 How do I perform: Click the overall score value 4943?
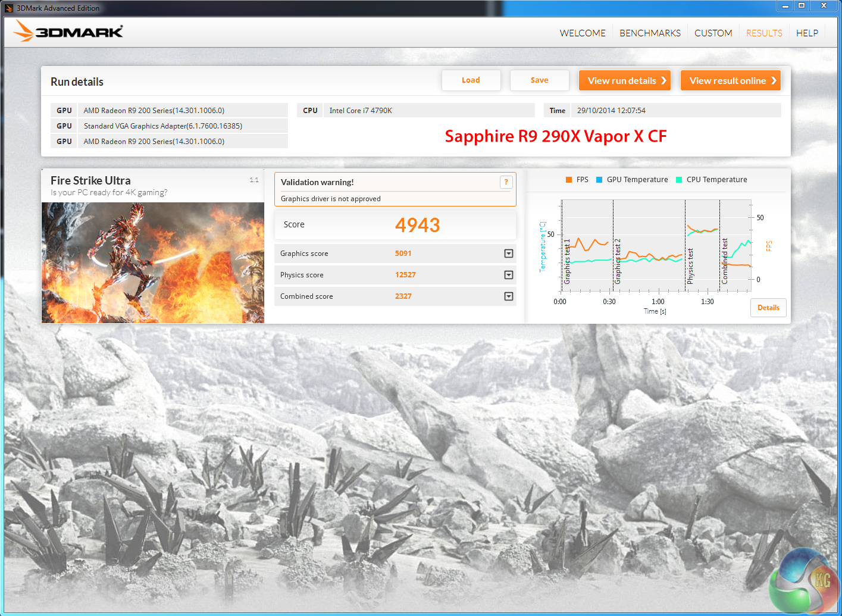tap(418, 225)
